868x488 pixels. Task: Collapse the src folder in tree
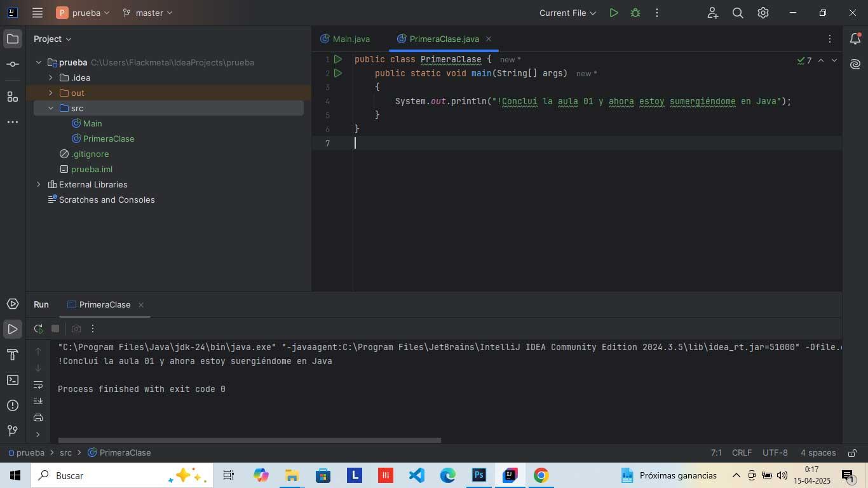(51, 108)
